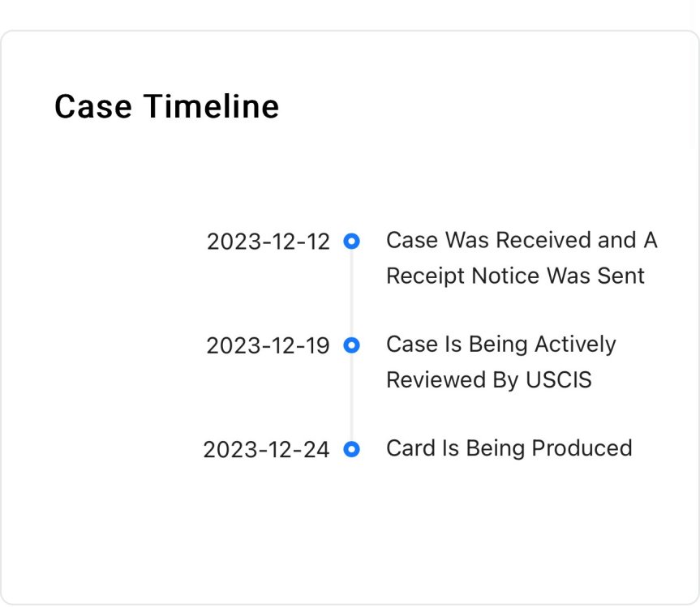Click timeline line between first two markers
700x608 pixels.
coord(351,293)
